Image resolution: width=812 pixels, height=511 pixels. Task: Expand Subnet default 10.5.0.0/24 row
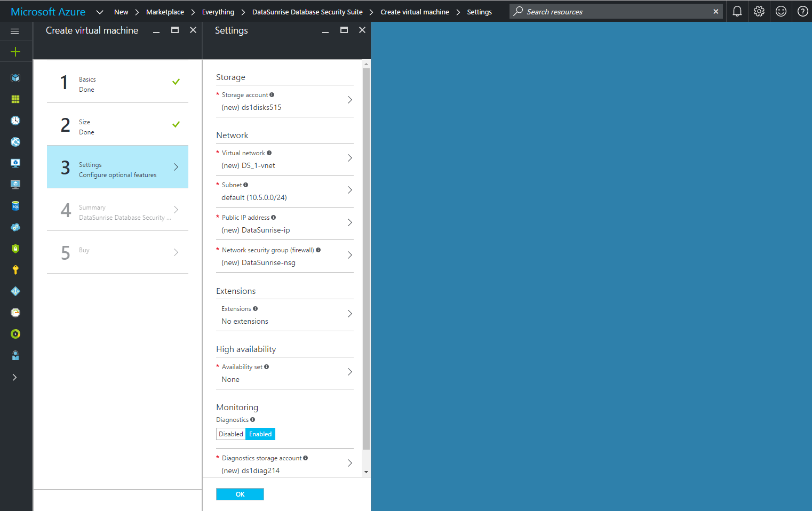285,191
